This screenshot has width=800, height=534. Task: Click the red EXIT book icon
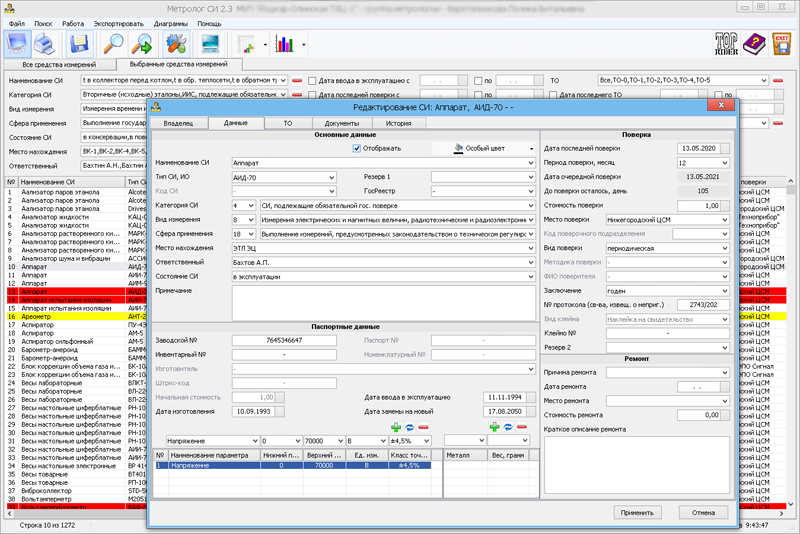[782, 43]
